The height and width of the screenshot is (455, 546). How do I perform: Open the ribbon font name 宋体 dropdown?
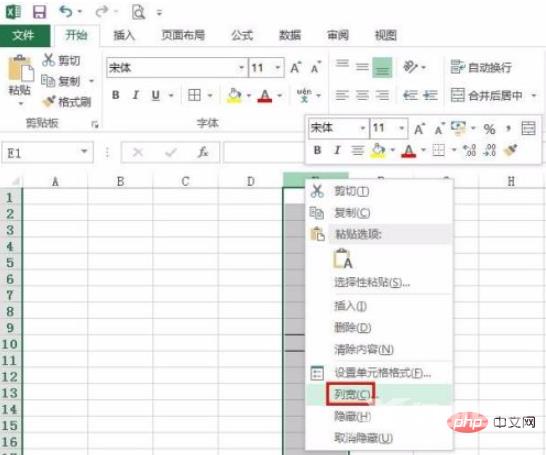tap(241, 67)
